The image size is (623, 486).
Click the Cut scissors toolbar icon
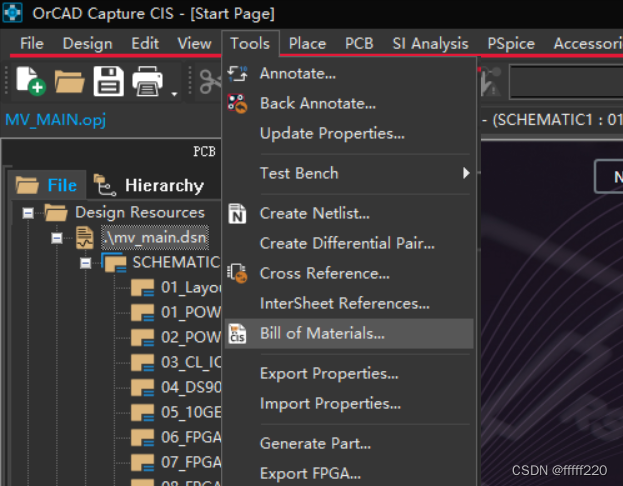point(210,81)
